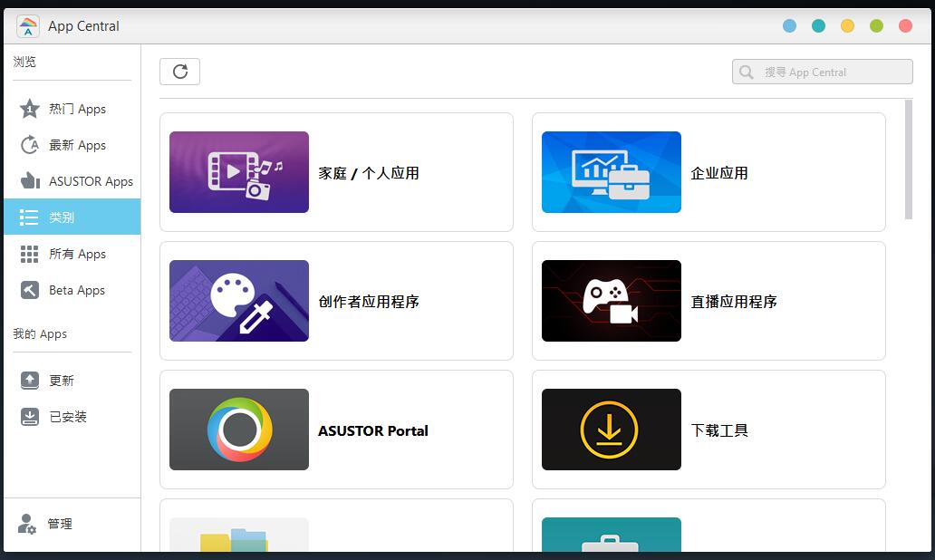Open the ASUSTOR Portal category
The image size is (935, 560).
pos(335,430)
